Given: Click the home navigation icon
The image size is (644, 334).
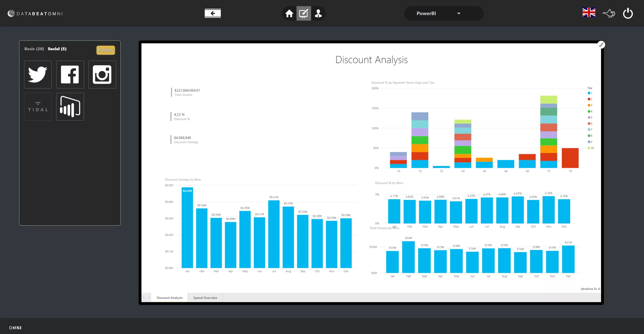Looking at the screenshot, I should 289,13.
